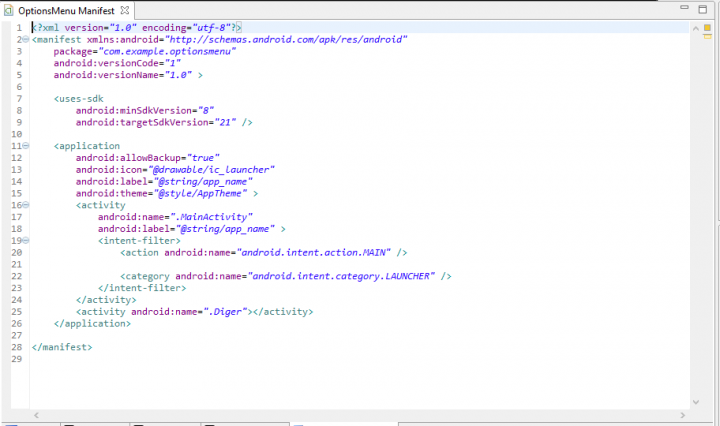Click the action android.intent.action.MAIN line
The height and width of the screenshot is (426, 720).
[264, 252]
